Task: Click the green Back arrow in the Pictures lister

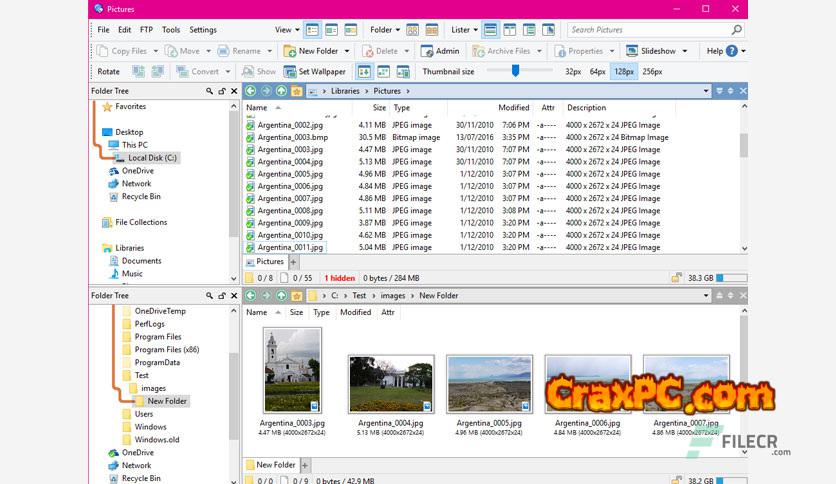Action: tap(251, 91)
